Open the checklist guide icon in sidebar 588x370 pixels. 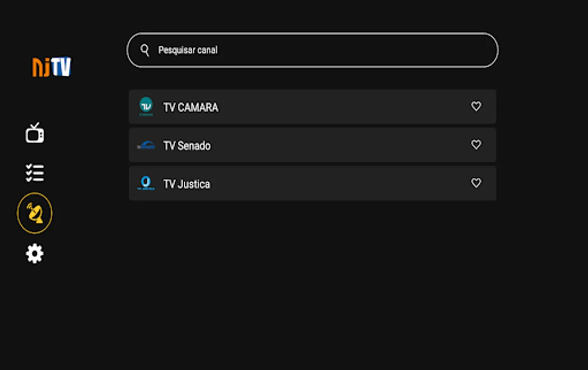tap(35, 173)
